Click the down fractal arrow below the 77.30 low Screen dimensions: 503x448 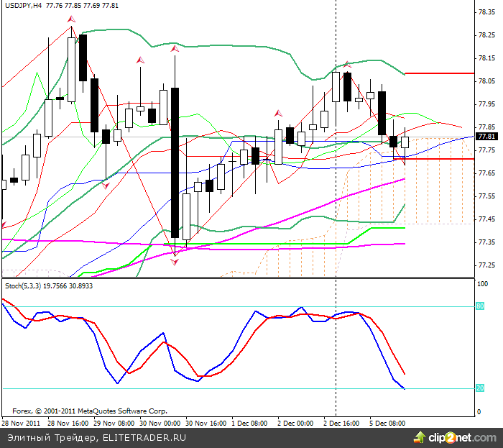pyautogui.click(x=175, y=262)
